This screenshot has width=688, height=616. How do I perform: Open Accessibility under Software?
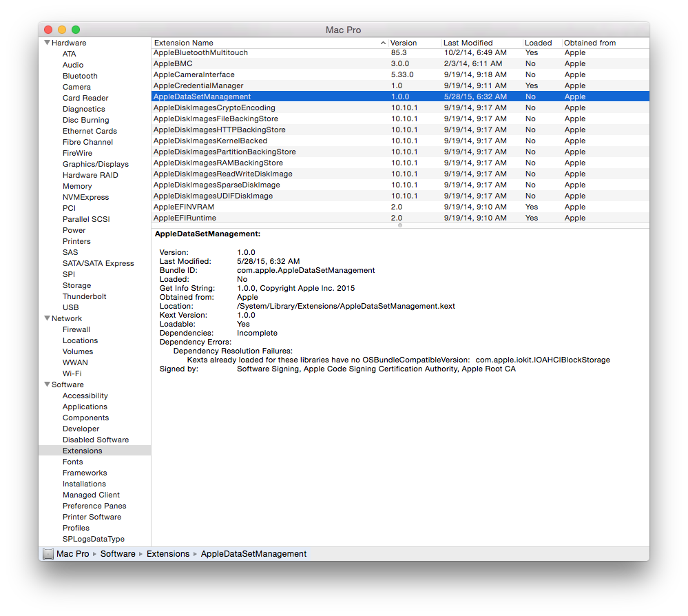click(x=85, y=396)
